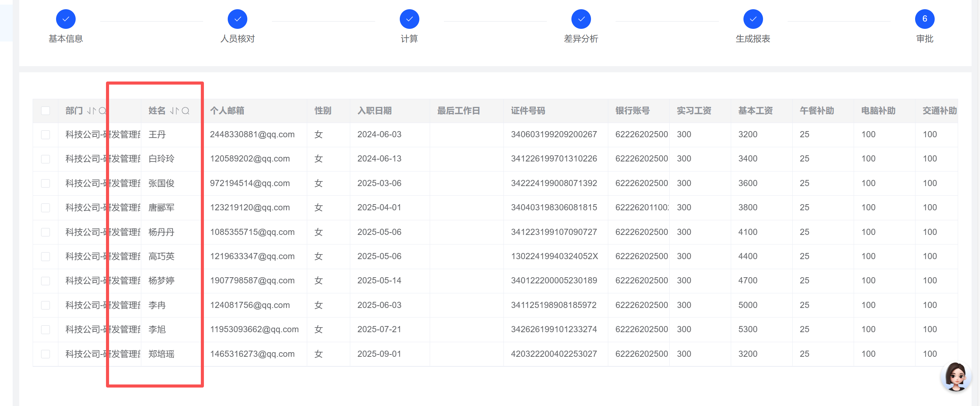
Task: Click the 基本工资 column header
Action: (755, 111)
